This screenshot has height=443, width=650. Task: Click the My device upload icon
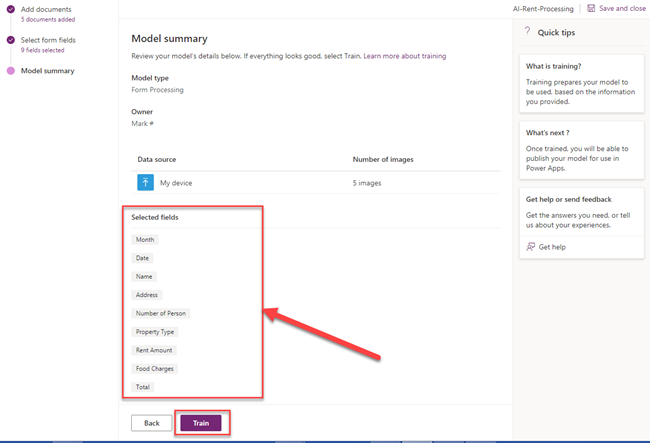(146, 182)
